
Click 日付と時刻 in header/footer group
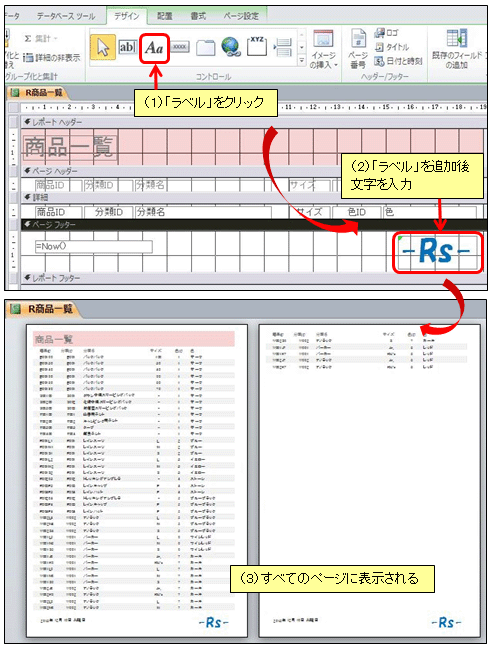click(x=398, y=61)
